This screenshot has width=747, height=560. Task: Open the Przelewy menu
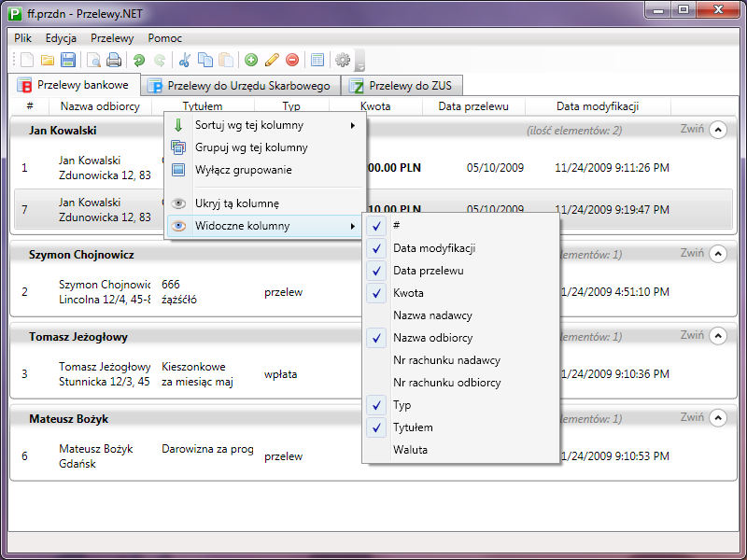(x=112, y=38)
